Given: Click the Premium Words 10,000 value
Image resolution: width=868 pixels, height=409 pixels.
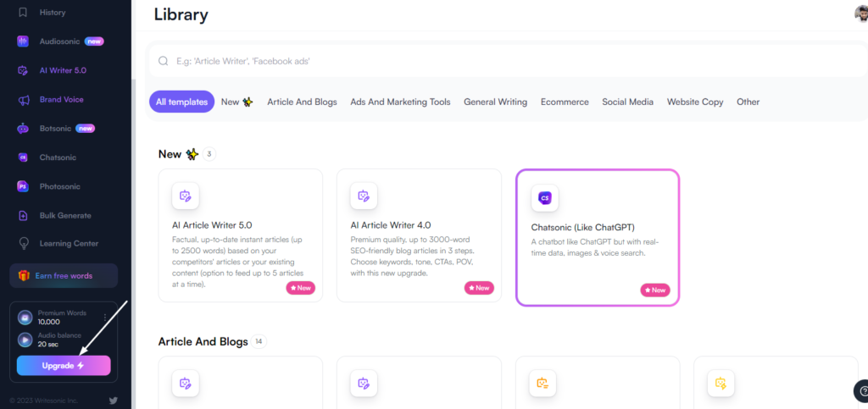Looking at the screenshot, I should 48,322.
